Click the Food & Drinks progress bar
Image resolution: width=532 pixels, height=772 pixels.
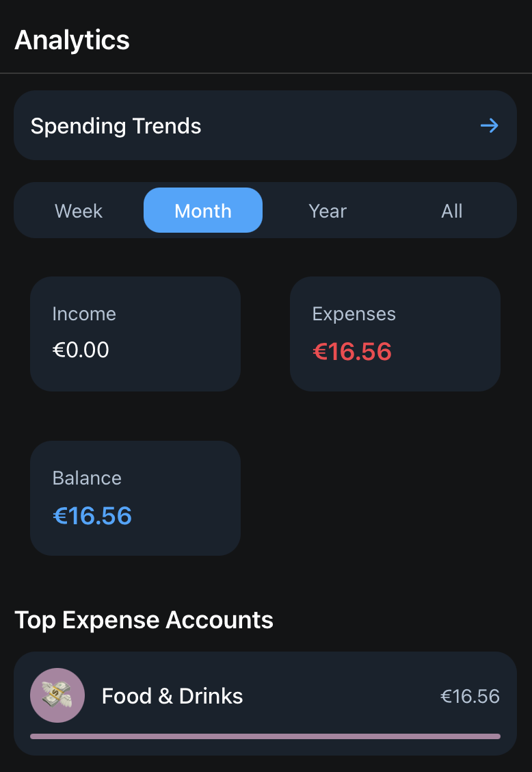[265, 736]
